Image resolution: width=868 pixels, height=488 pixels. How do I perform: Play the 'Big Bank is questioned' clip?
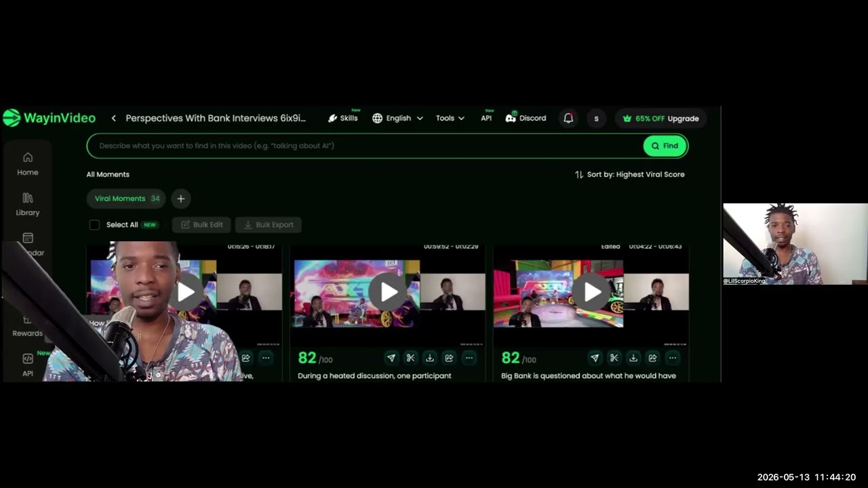pos(592,292)
